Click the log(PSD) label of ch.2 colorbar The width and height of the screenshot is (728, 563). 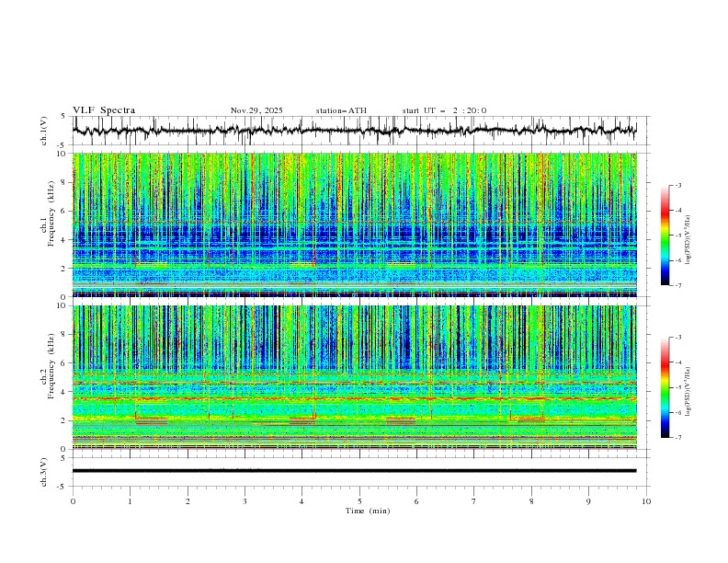[688, 391]
